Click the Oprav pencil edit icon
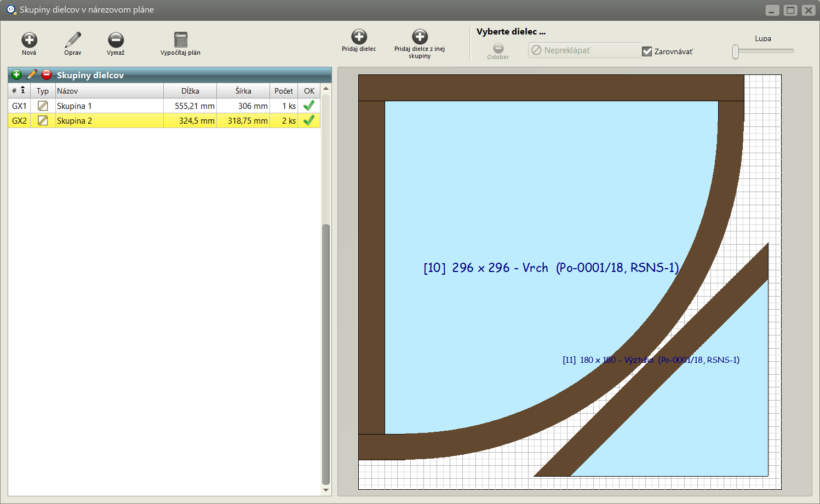 point(72,40)
